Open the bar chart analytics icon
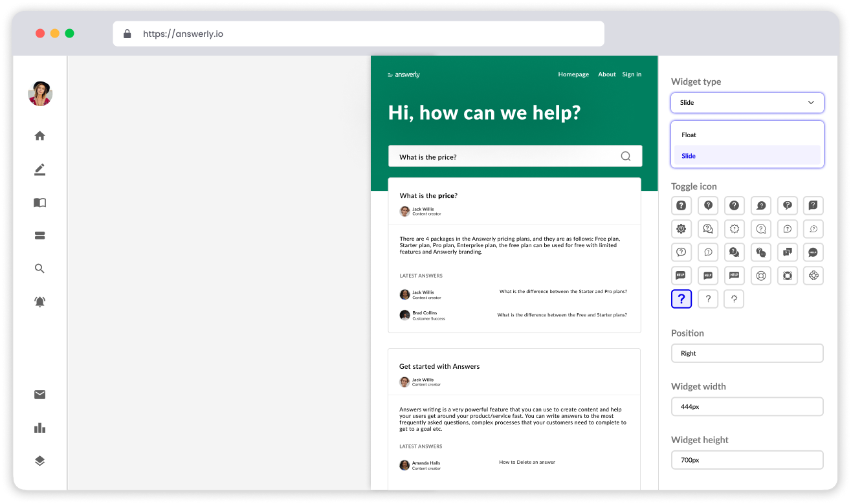The width and height of the screenshot is (851, 504). tap(39, 428)
